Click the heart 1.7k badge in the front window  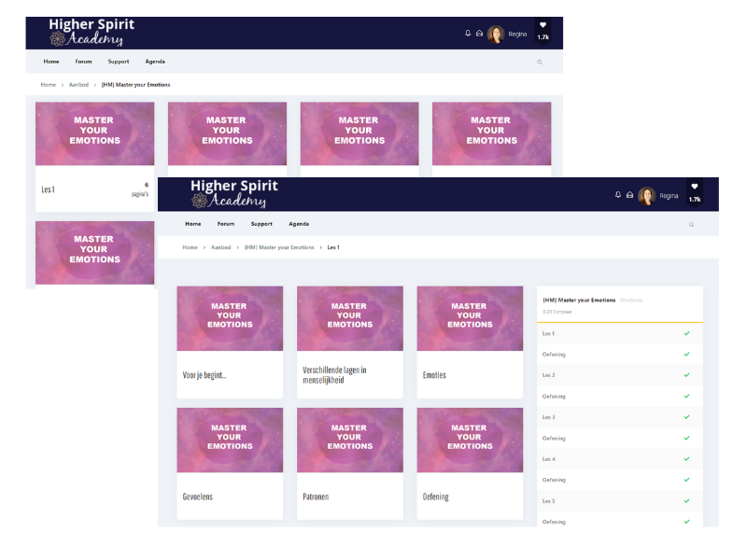pyautogui.click(x=695, y=192)
